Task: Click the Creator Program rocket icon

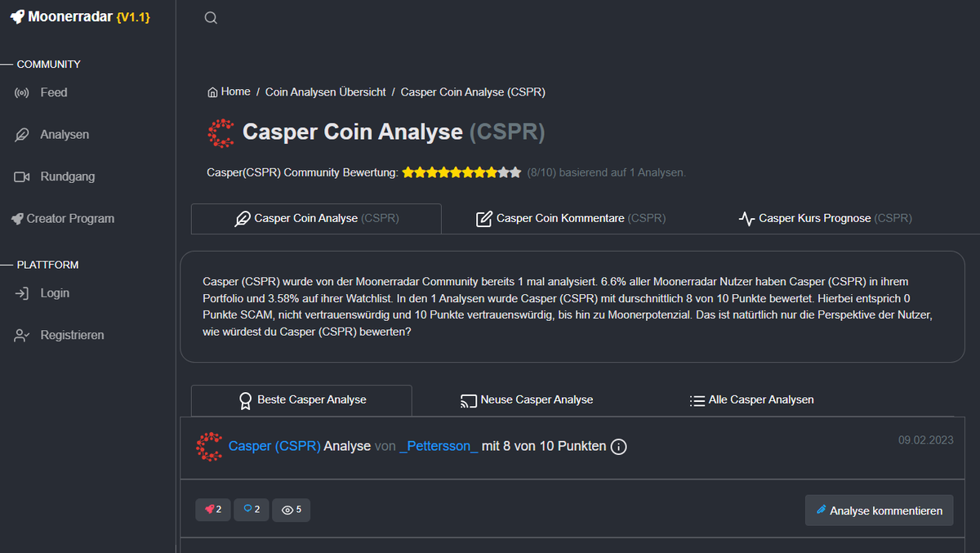Action: tap(17, 219)
